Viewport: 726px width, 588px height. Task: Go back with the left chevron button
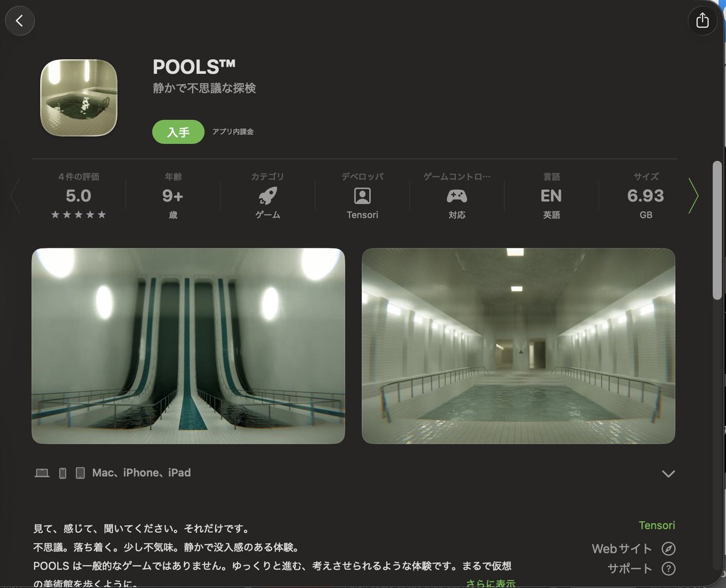coord(19,21)
